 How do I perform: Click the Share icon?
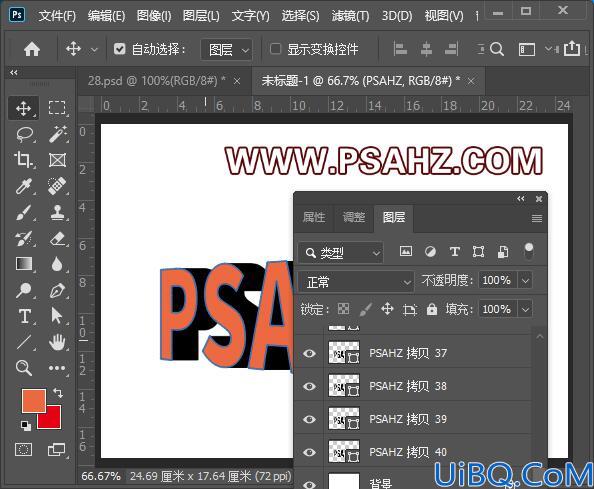[x=572, y=48]
